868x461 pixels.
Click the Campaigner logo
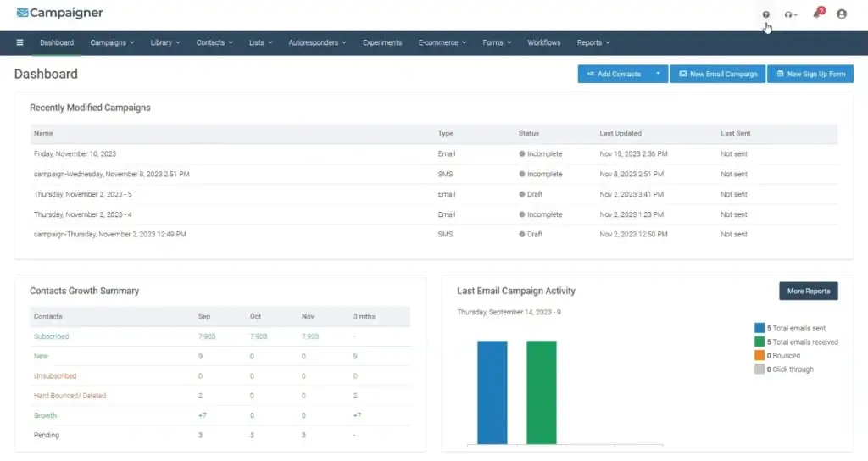click(x=60, y=13)
